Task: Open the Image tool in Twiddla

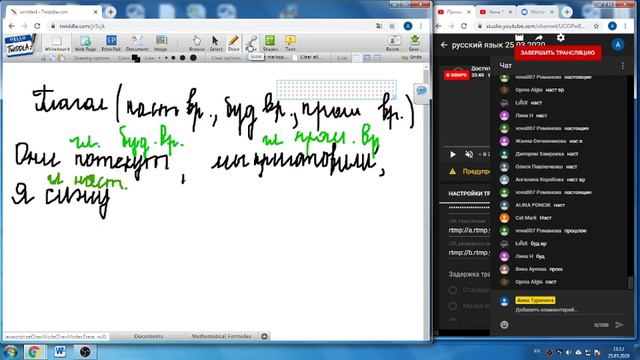Action: (161, 43)
